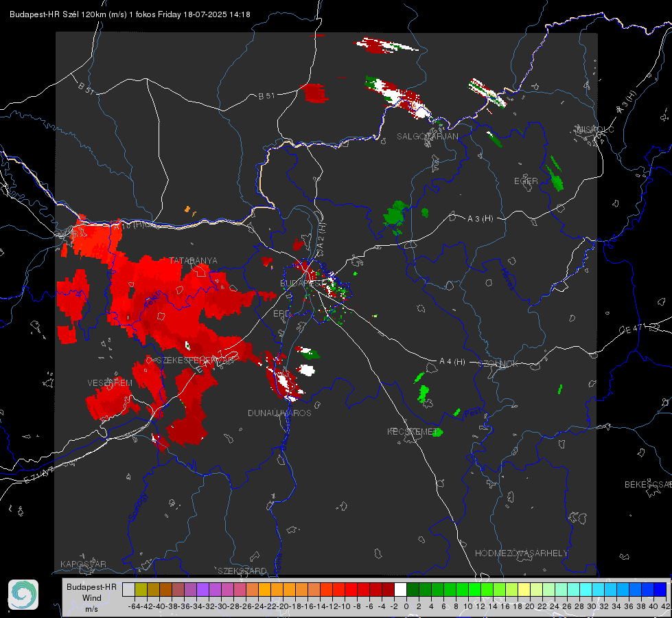This screenshot has width=672, height=618.
Task: Click the 20 value in the legend scale
Action: tap(530, 606)
